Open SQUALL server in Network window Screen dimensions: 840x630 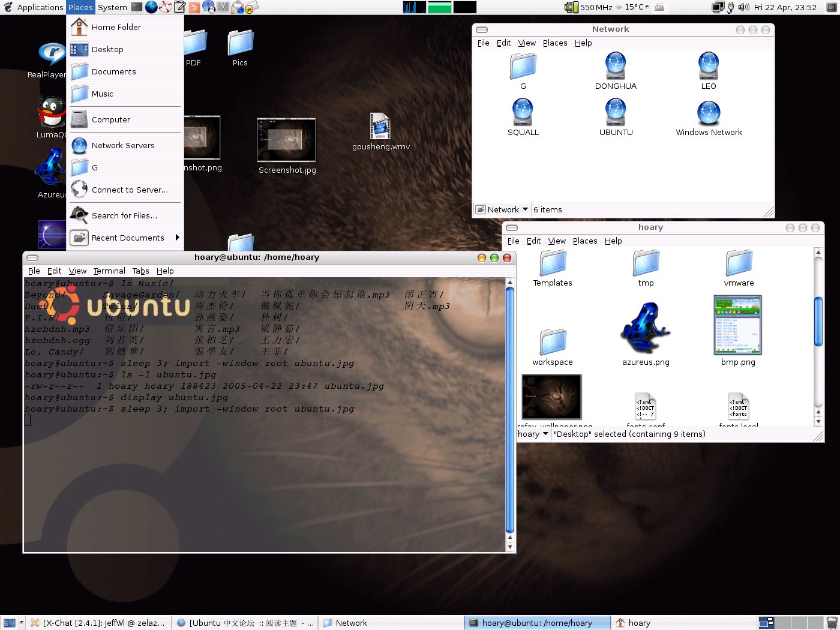tap(523, 117)
